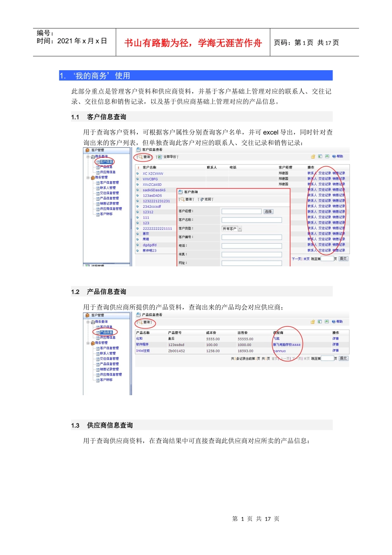This screenshot has height=555, width=392.
Task: Click 电话 input field in 客户查询
Action: [x=252, y=246]
